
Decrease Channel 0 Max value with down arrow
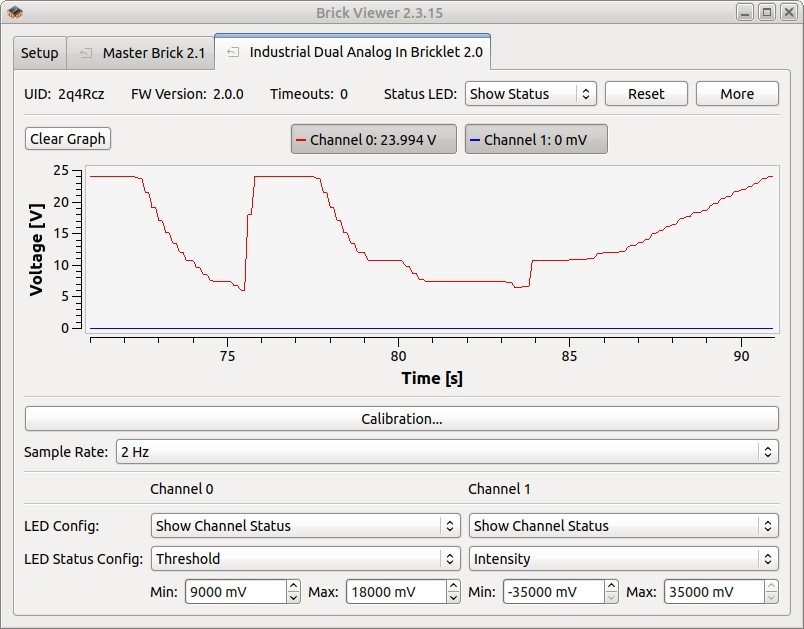[x=453, y=598]
